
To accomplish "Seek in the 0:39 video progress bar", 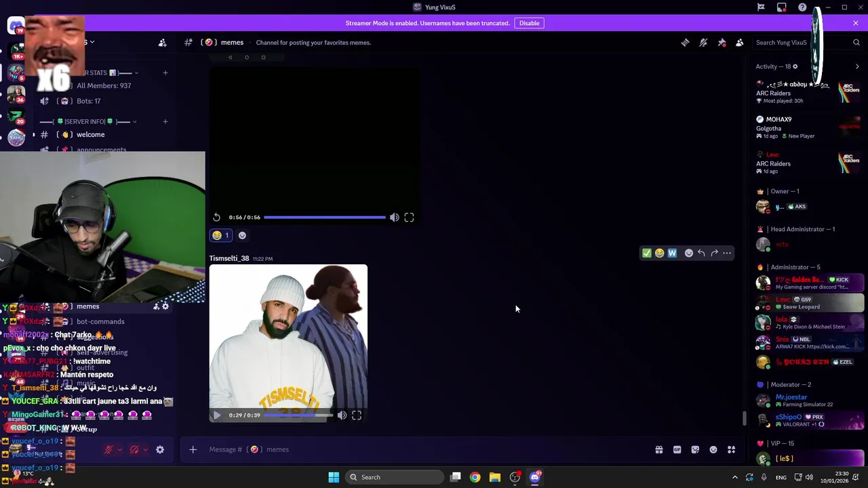I will (x=298, y=415).
